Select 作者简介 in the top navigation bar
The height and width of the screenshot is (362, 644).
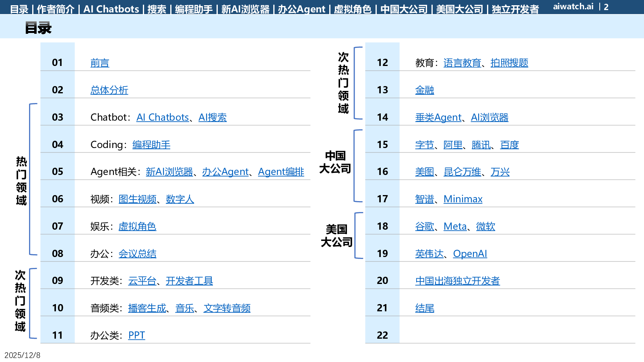(x=56, y=9)
